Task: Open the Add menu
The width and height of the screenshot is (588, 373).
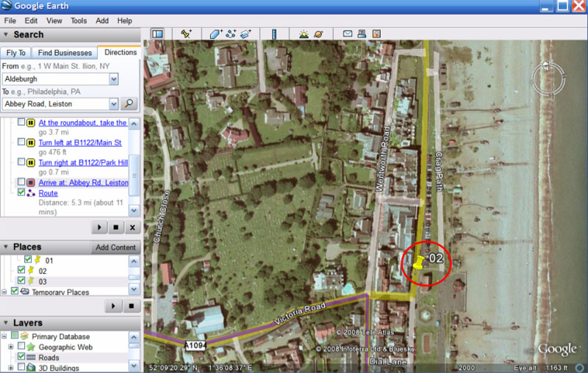Action: 102,21
